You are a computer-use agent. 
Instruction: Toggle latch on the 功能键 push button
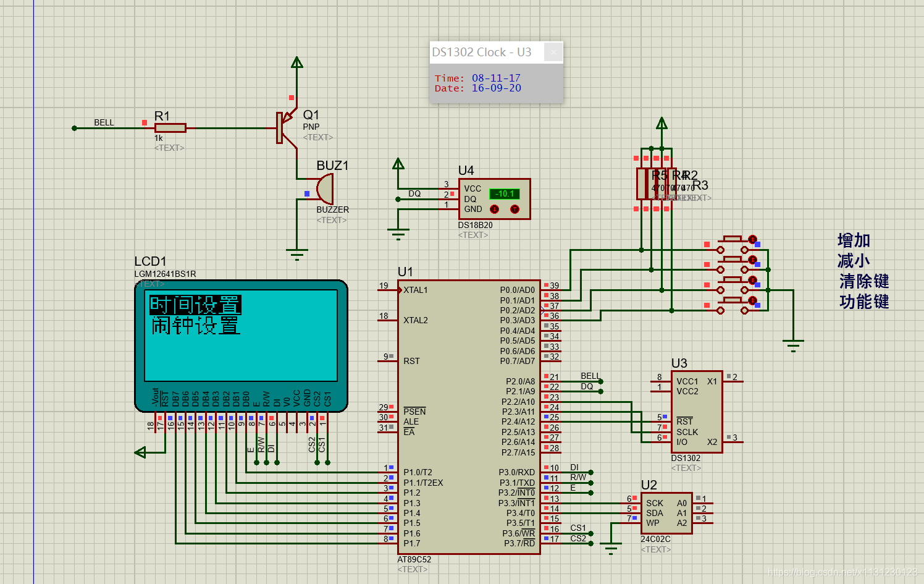pos(752,301)
